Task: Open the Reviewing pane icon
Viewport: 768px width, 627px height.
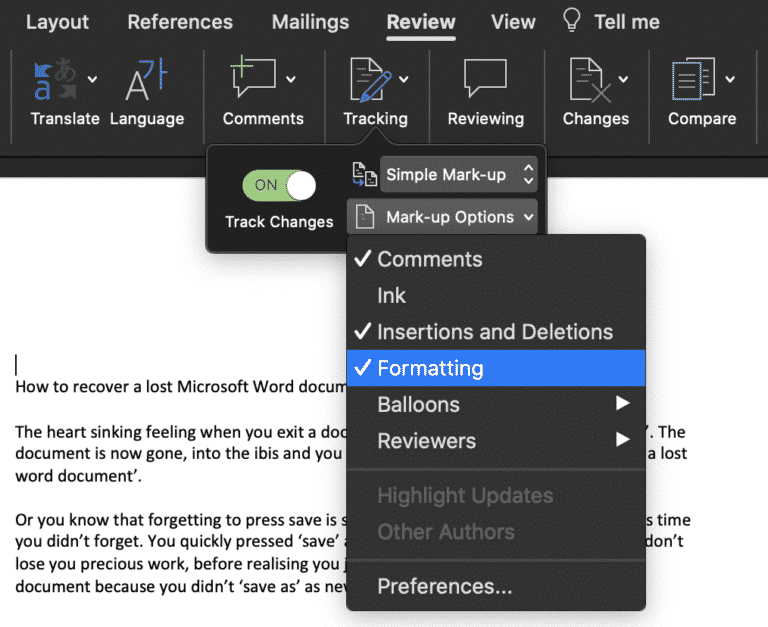Action: [485, 78]
